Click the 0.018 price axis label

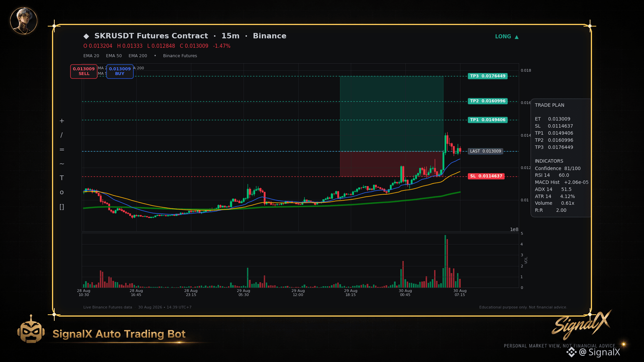coord(526,70)
